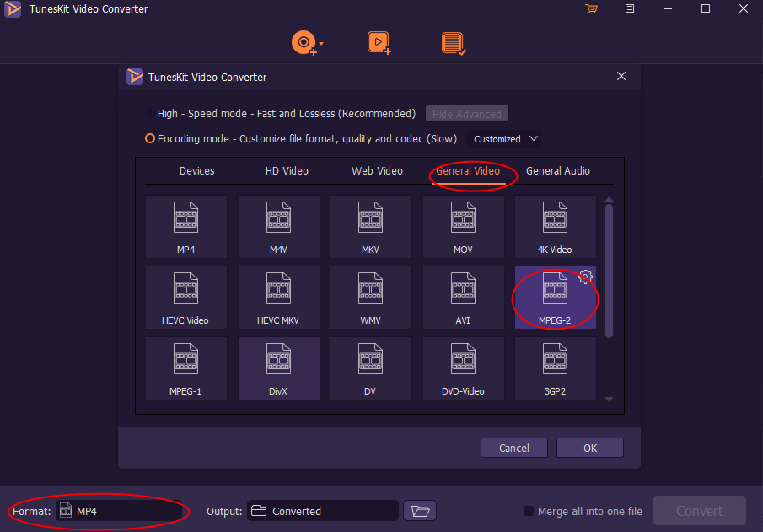
Task: Choose the MPEG-1 format tile
Action: 185,368
